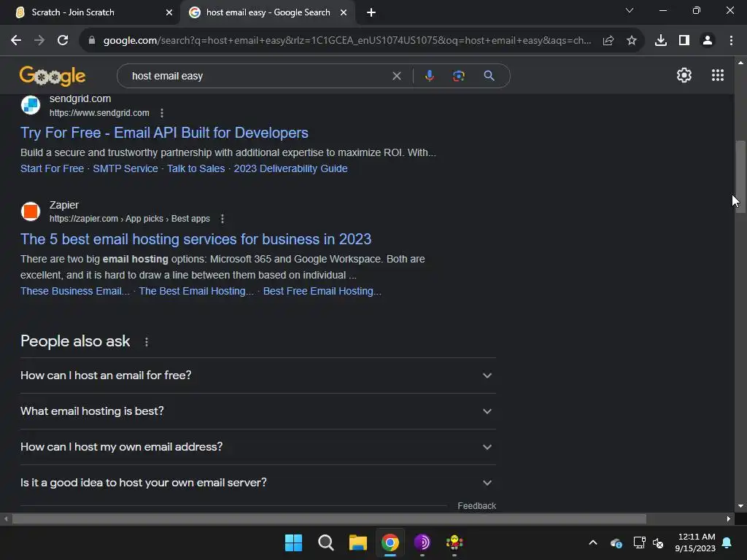Click Chrome icon in taskbar
Viewport: 747px width, 560px height.
coord(390,542)
